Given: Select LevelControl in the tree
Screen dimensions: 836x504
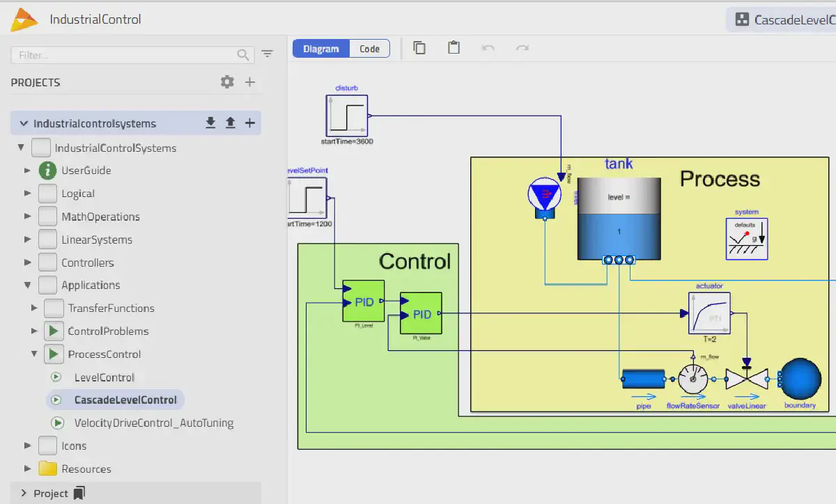Looking at the screenshot, I should [104, 377].
